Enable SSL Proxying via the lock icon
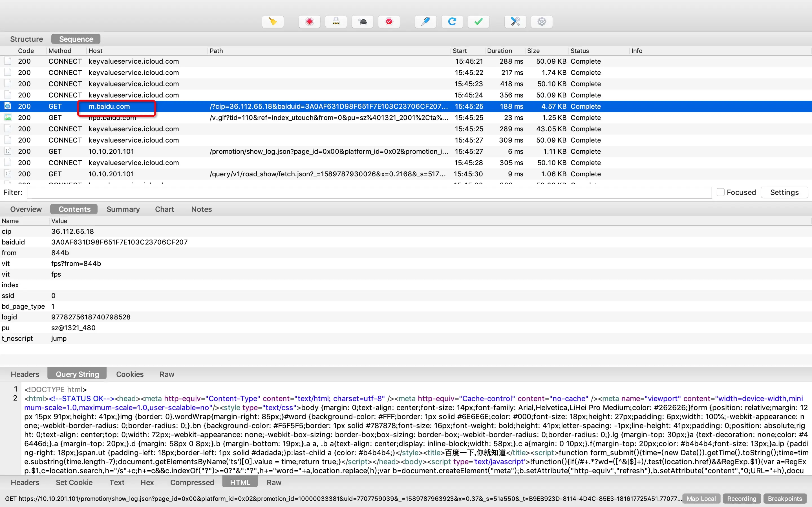The height and width of the screenshot is (507, 812). coord(336,22)
